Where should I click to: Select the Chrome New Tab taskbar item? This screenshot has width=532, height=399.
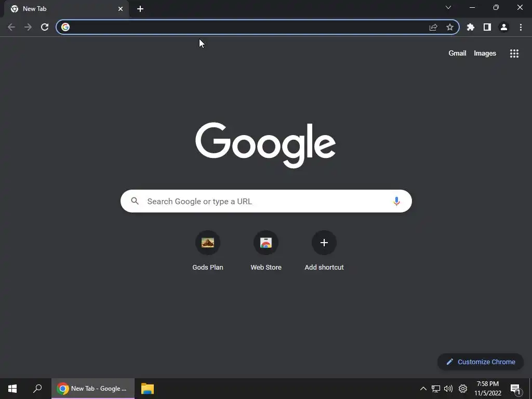(93, 389)
